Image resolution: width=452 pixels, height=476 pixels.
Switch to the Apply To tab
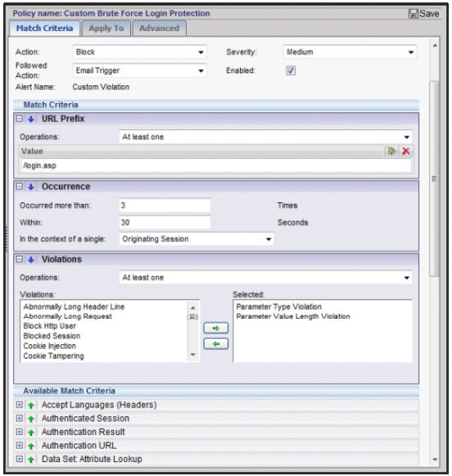click(x=106, y=28)
